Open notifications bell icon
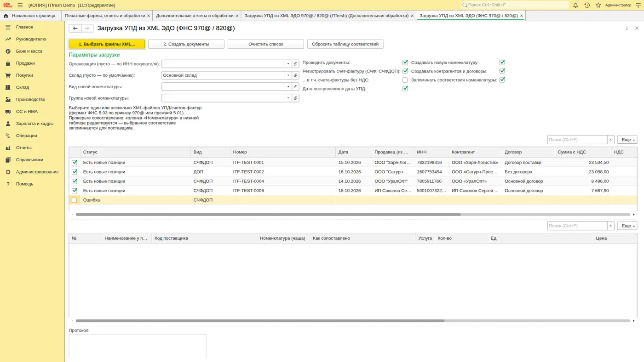644x362 pixels. coord(575,5)
